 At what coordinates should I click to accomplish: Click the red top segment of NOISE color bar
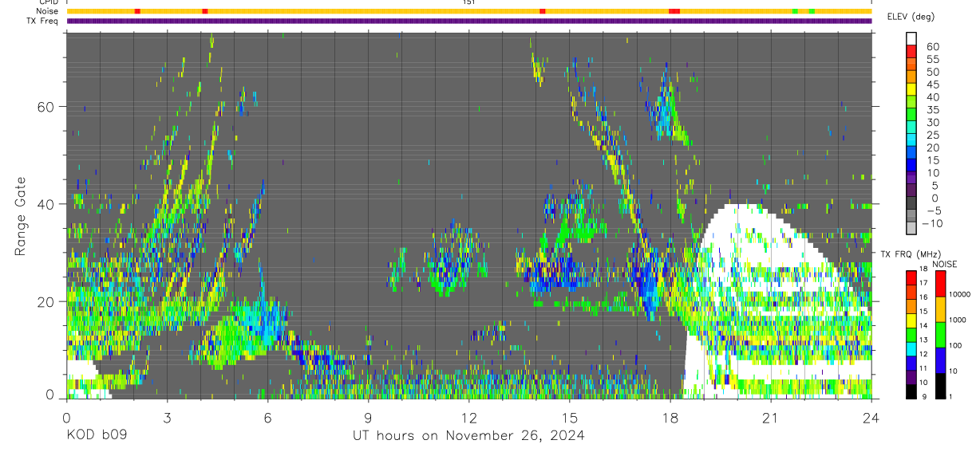[941, 284]
